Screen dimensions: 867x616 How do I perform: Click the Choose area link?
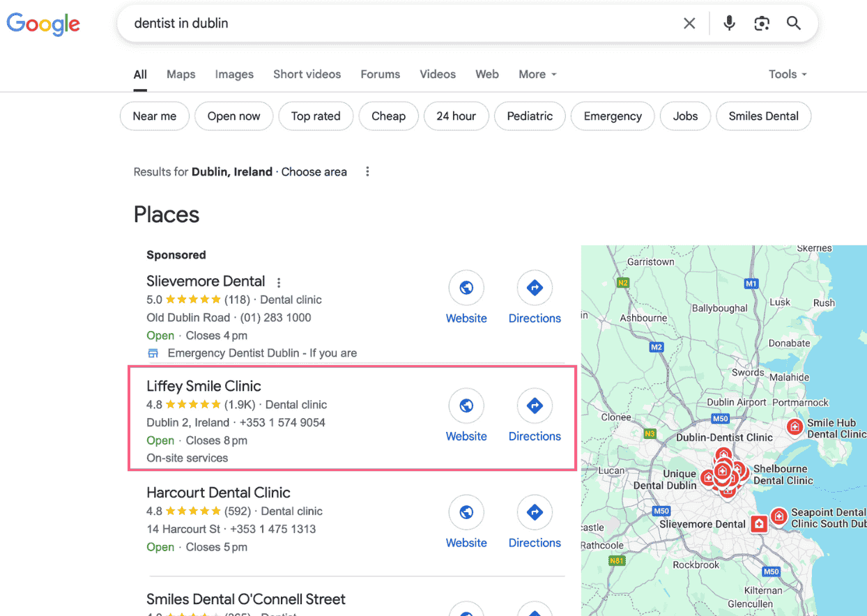coord(314,171)
